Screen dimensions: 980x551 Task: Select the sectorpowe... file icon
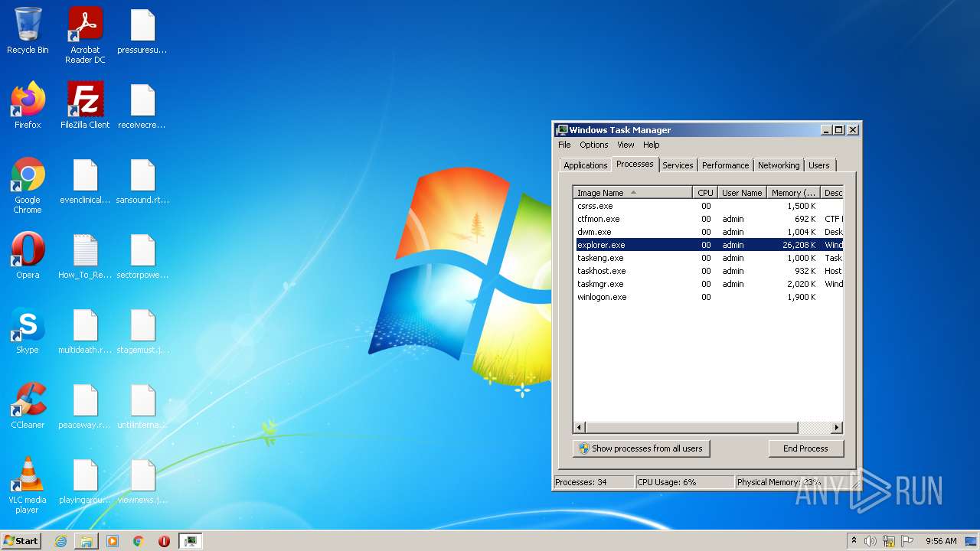[x=142, y=256]
